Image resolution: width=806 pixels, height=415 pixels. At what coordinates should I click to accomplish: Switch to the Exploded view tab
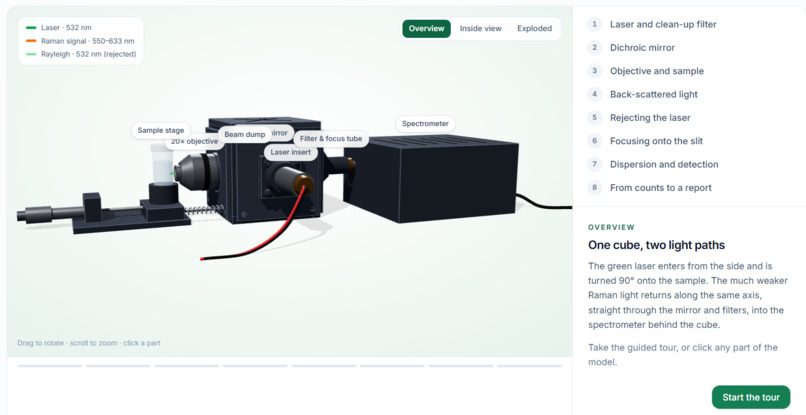click(x=534, y=29)
